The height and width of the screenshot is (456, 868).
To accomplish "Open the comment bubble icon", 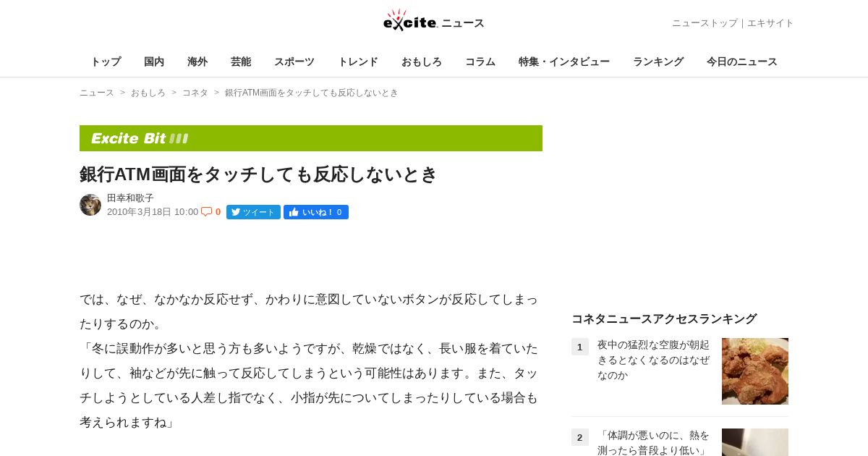I will tap(206, 211).
